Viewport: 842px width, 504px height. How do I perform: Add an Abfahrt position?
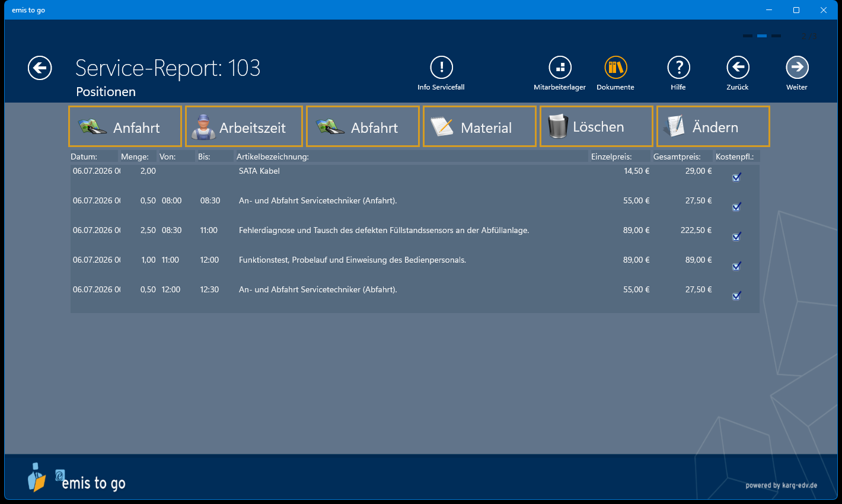(x=363, y=126)
